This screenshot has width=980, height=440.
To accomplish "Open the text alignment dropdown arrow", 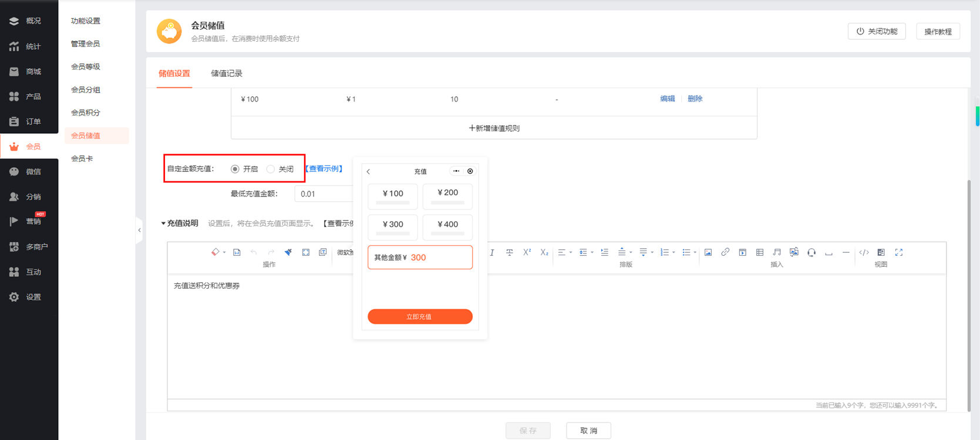I will coord(571,253).
